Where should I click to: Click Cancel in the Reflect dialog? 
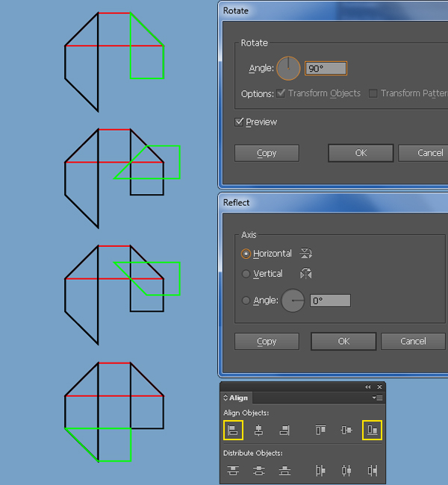coord(413,341)
